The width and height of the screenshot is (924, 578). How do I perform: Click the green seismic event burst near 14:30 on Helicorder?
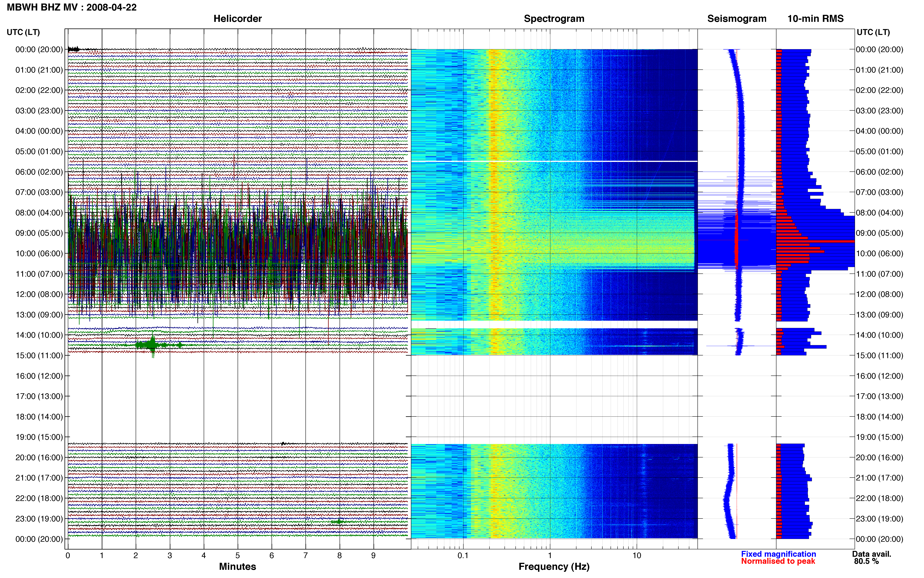[153, 345]
